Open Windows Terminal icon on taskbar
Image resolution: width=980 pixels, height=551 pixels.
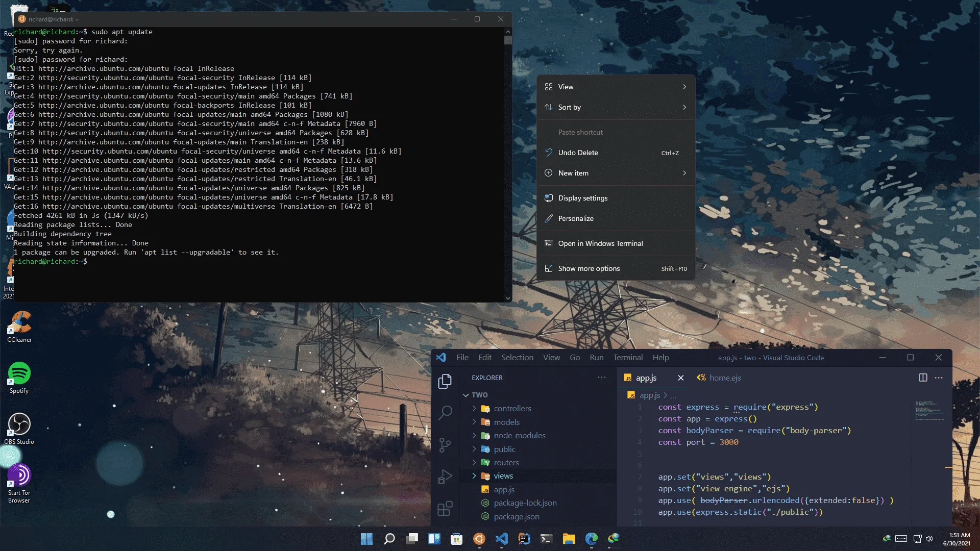[546, 539]
